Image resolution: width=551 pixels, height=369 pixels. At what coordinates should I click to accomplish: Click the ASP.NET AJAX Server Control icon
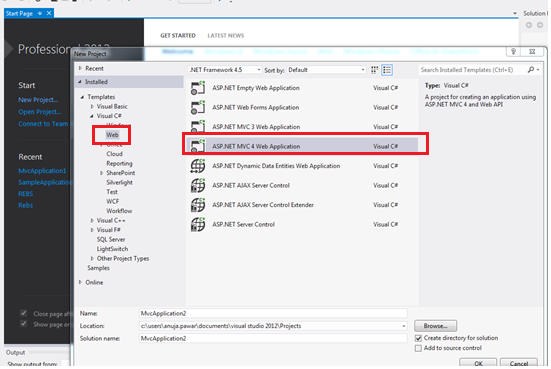tap(198, 185)
